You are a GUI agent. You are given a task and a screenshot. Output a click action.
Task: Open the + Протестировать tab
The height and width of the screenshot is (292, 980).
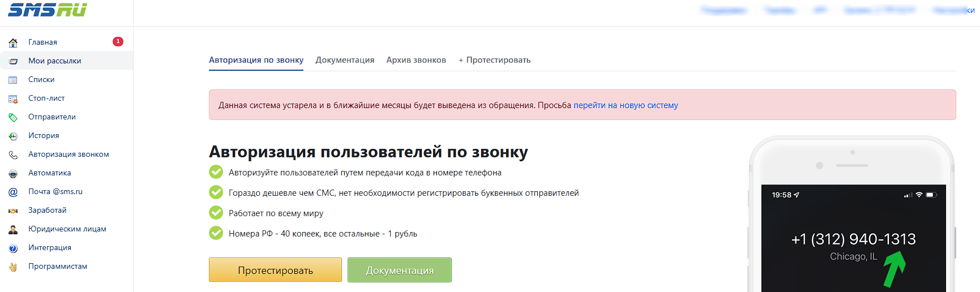coord(494,60)
